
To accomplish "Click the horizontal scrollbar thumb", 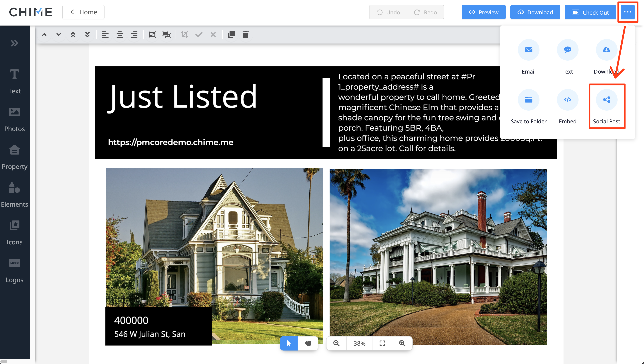I will [4, 361].
